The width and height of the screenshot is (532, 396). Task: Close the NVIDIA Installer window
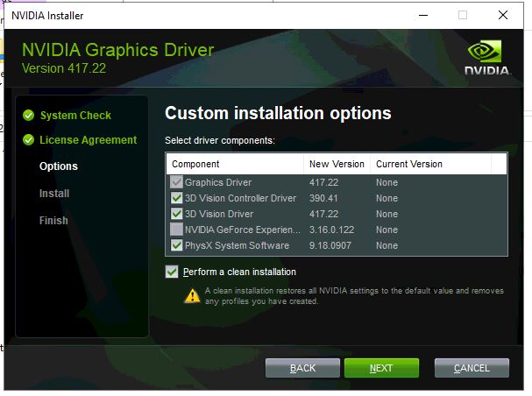click(503, 15)
